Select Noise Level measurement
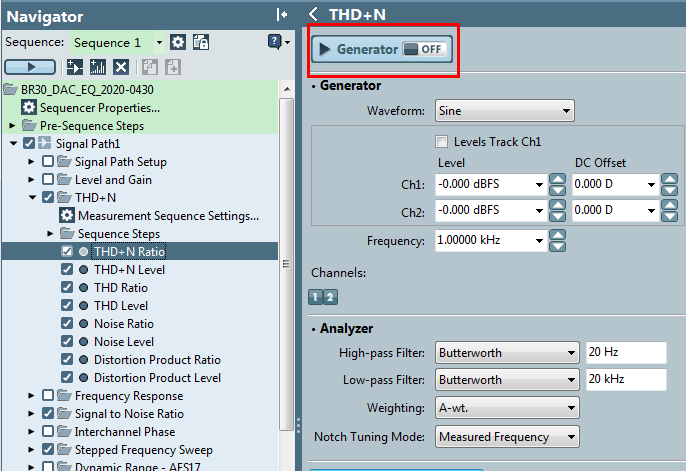 coord(124,341)
